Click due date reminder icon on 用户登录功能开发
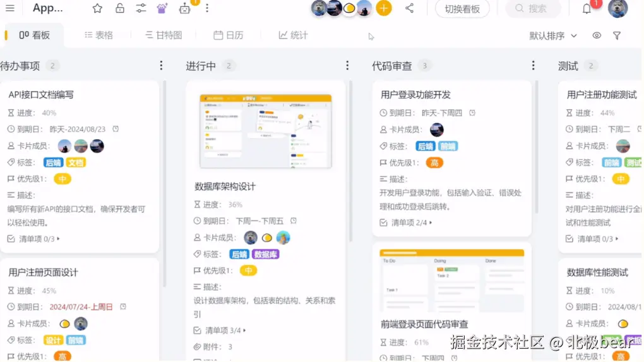644x362 pixels. 472,112
